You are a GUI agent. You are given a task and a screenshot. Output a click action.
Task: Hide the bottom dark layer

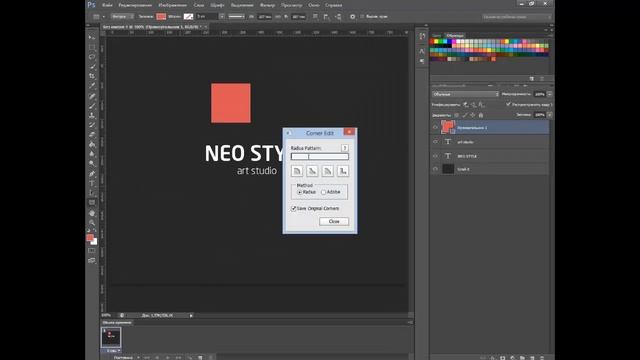(435, 169)
